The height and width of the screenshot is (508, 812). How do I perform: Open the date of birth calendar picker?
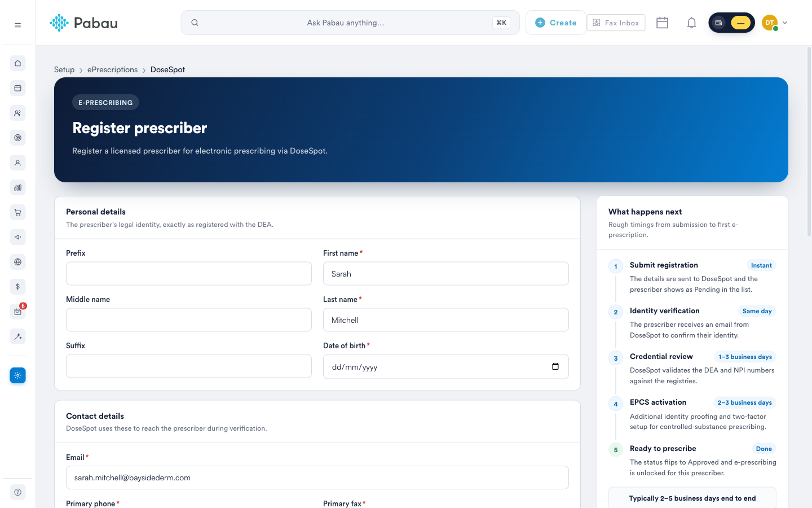555,366
